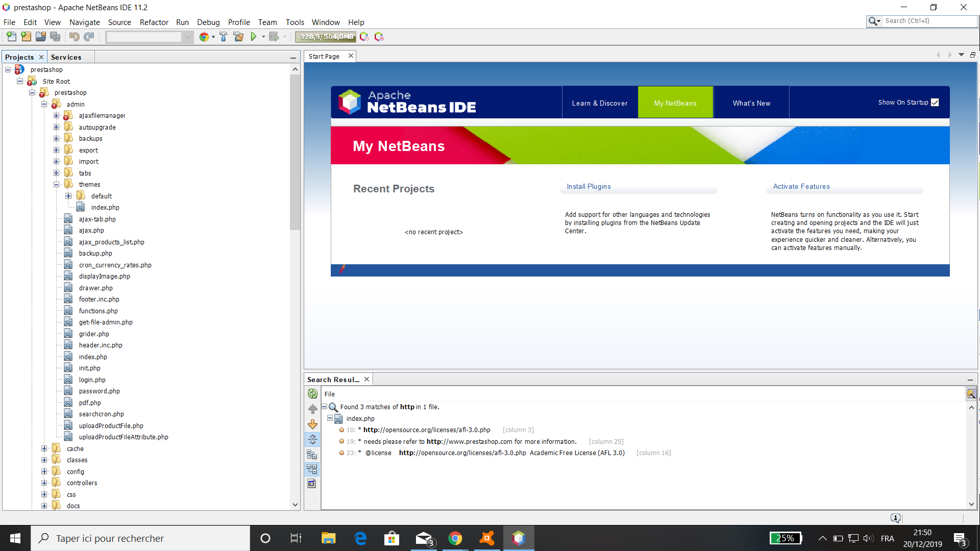Collapse the themes folder
The width and height of the screenshot is (980, 551).
[57, 185]
